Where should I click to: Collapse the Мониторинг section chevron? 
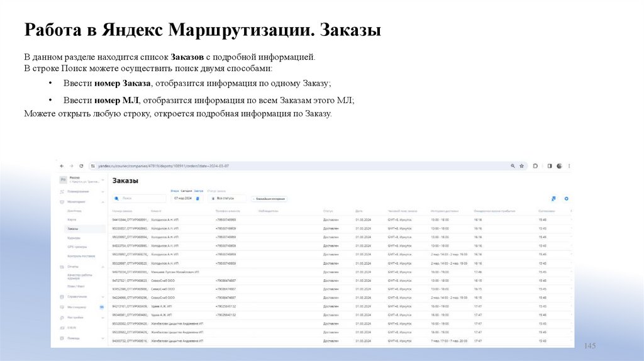[103, 202]
